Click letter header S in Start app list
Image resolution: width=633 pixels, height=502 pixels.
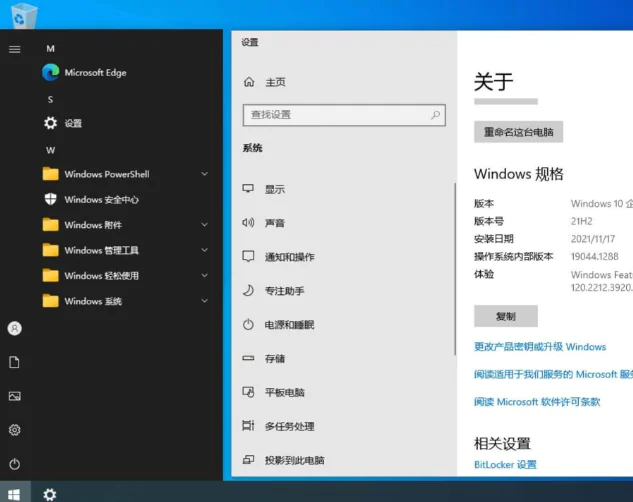coord(50,100)
